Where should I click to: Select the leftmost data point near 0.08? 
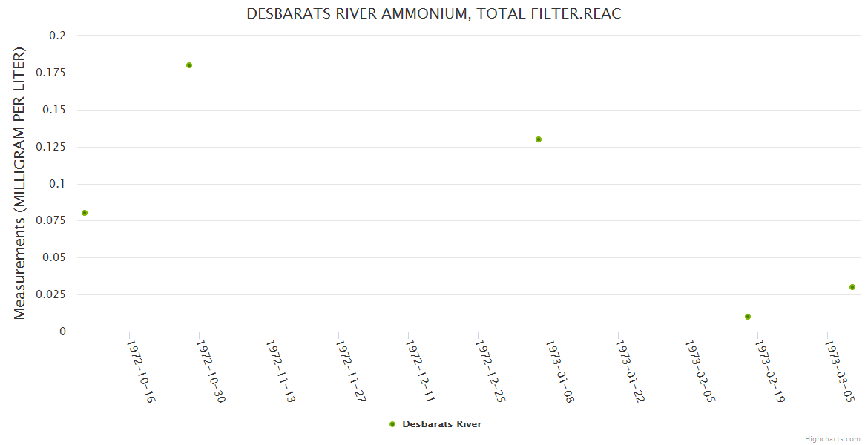85,213
